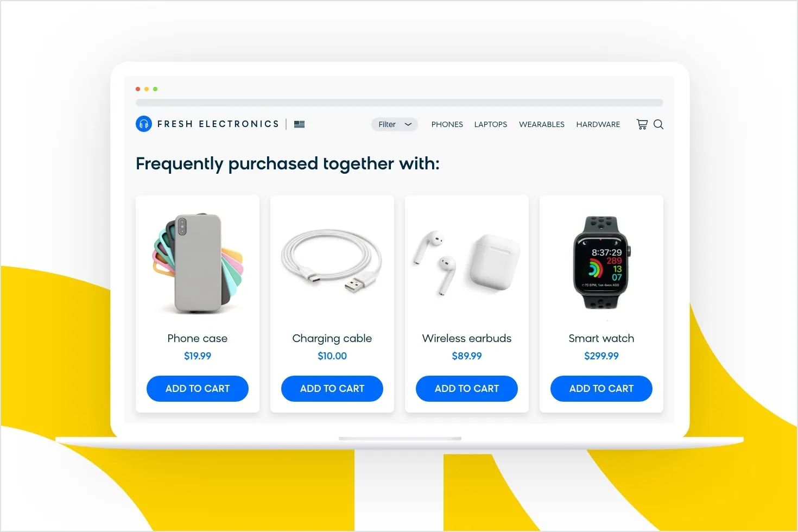The height and width of the screenshot is (532, 798).
Task: Add Charging cable to cart
Action: [x=332, y=389]
